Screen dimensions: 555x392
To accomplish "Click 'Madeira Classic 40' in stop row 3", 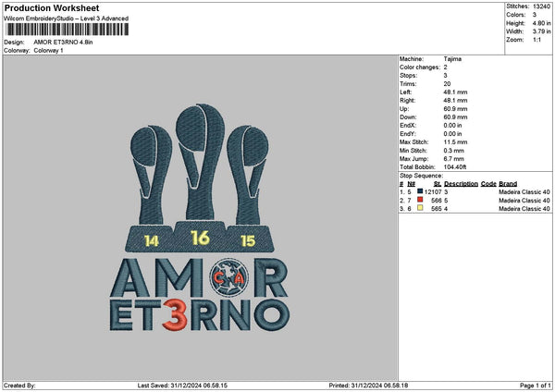I will click(x=524, y=209).
